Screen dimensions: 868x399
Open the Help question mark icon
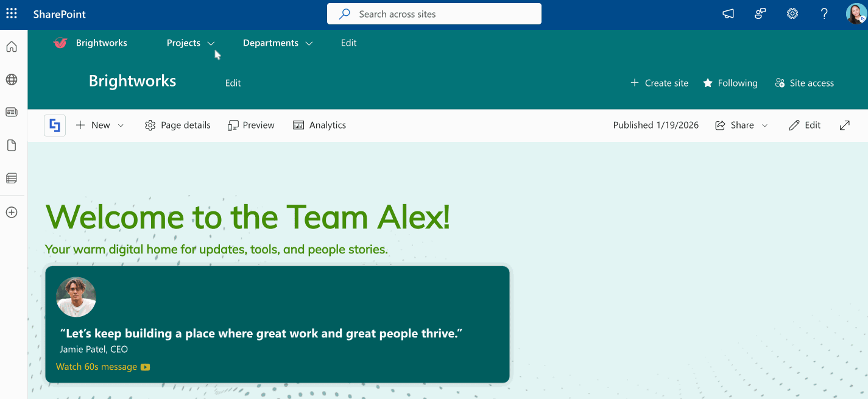click(x=824, y=13)
